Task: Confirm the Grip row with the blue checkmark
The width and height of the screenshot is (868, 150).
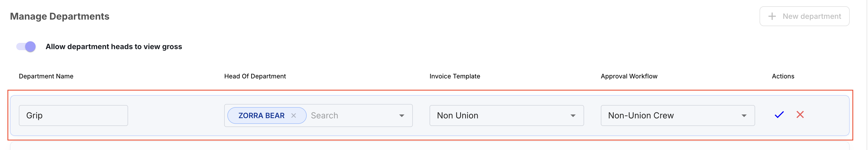Action: click(x=779, y=115)
